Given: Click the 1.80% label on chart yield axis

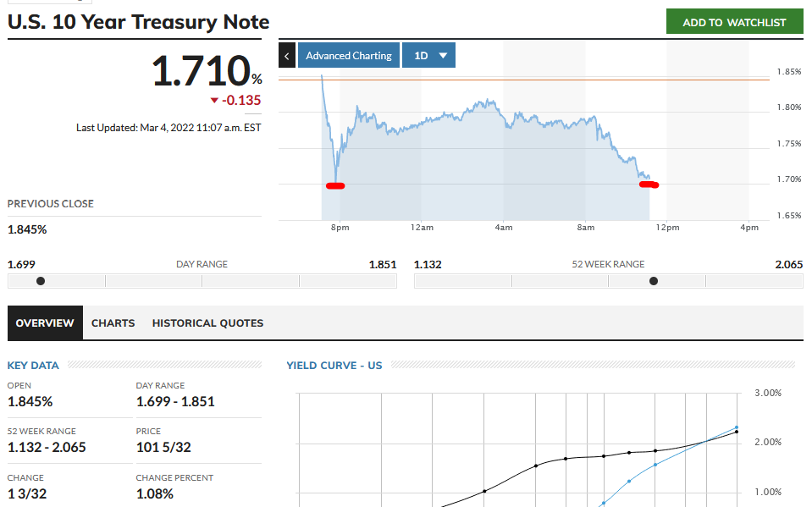Looking at the screenshot, I should (789, 107).
